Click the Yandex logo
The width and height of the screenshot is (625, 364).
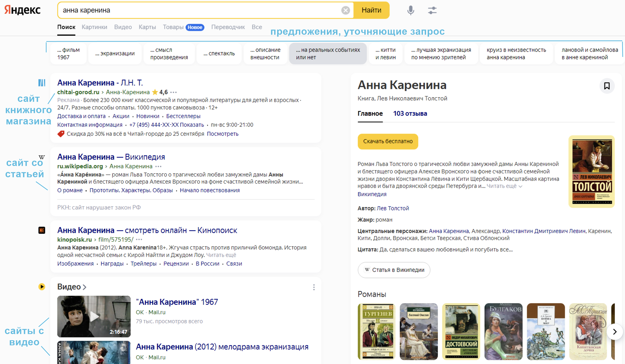(x=23, y=10)
